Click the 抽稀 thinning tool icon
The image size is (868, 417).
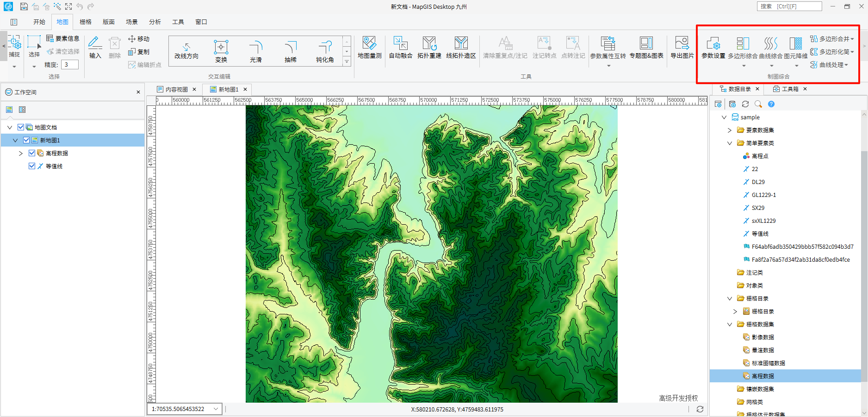(290, 48)
